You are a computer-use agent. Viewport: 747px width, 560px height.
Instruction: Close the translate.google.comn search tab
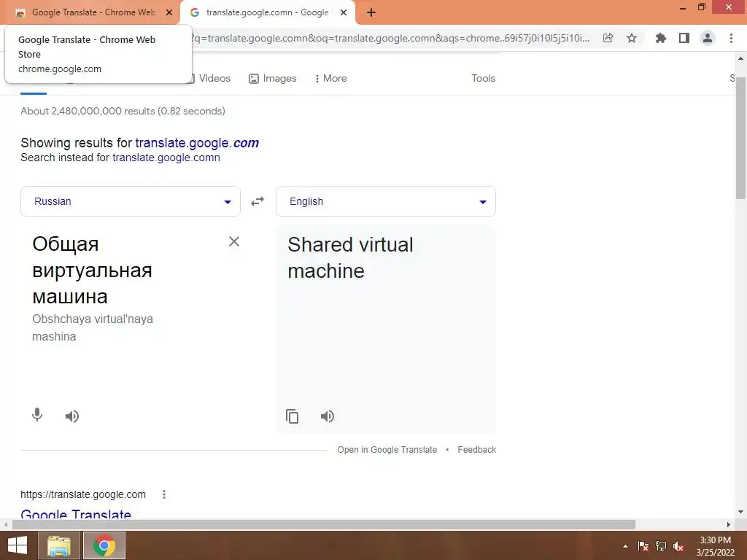coord(344,12)
